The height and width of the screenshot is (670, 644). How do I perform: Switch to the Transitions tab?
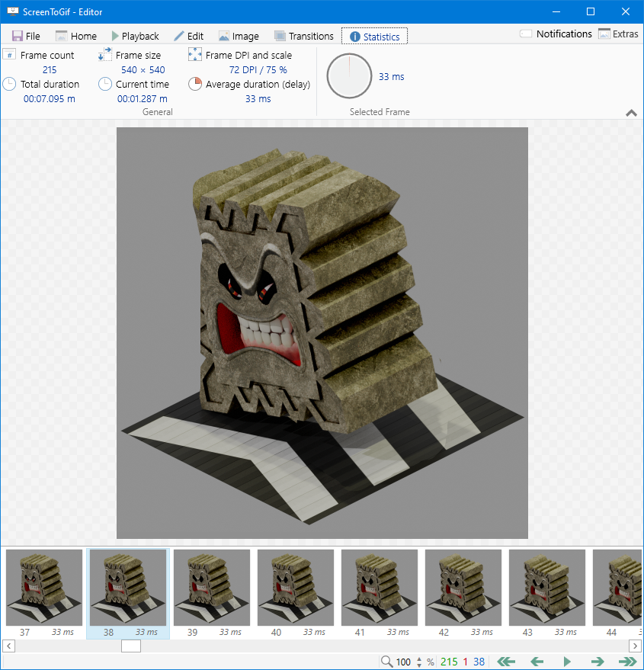coord(304,36)
